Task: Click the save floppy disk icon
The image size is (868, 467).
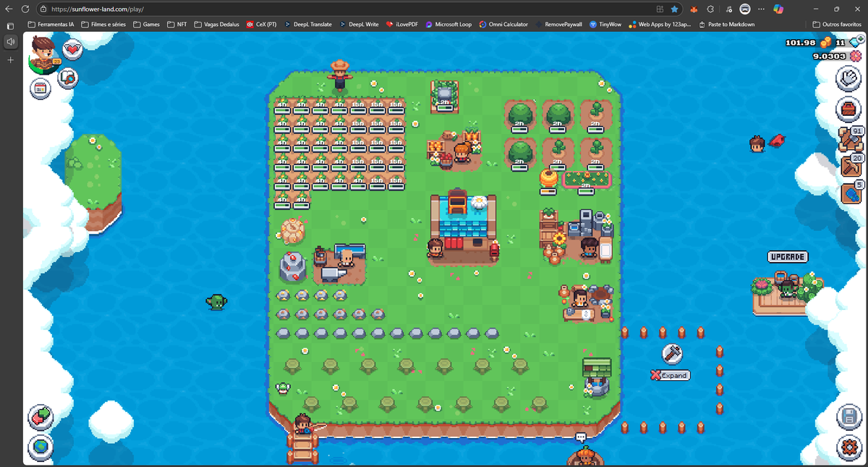Action: [x=849, y=417]
